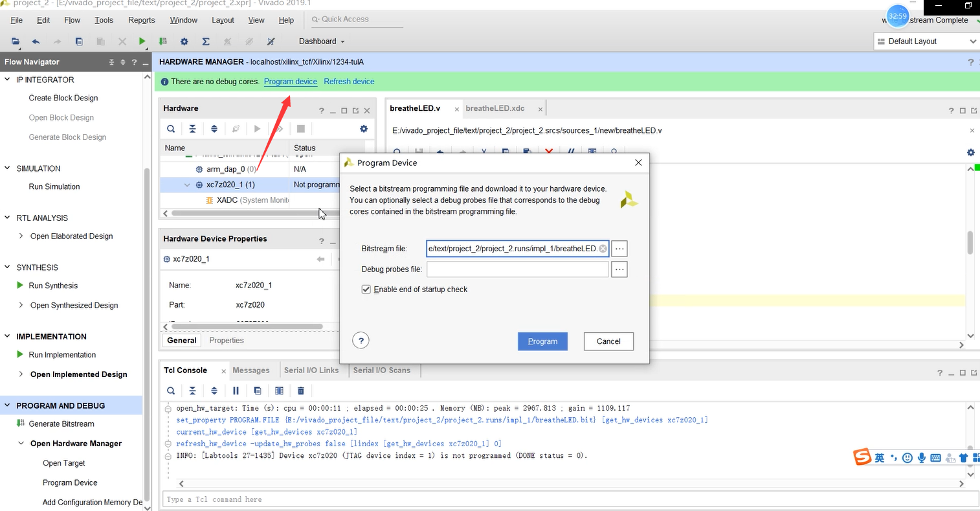
Task: Click the Refresh device link
Action: 349,82
